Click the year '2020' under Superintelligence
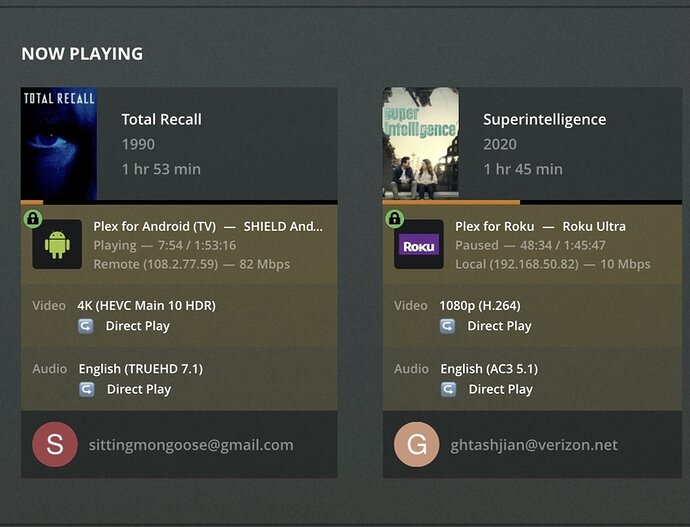 500,144
